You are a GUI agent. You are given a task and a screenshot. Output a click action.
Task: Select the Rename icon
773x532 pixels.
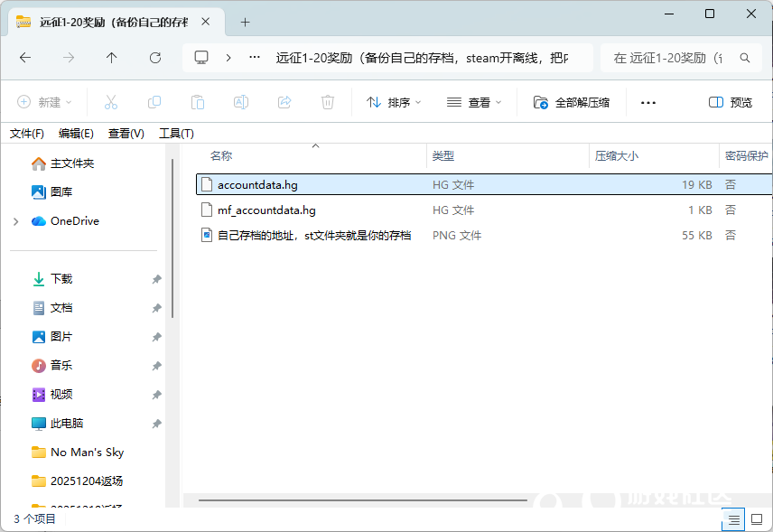[x=241, y=101]
